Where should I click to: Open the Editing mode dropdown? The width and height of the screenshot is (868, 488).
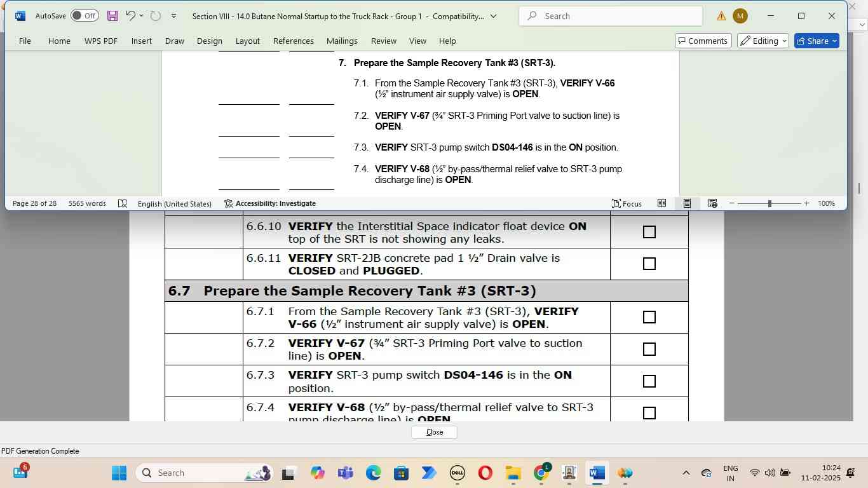pyautogui.click(x=763, y=41)
